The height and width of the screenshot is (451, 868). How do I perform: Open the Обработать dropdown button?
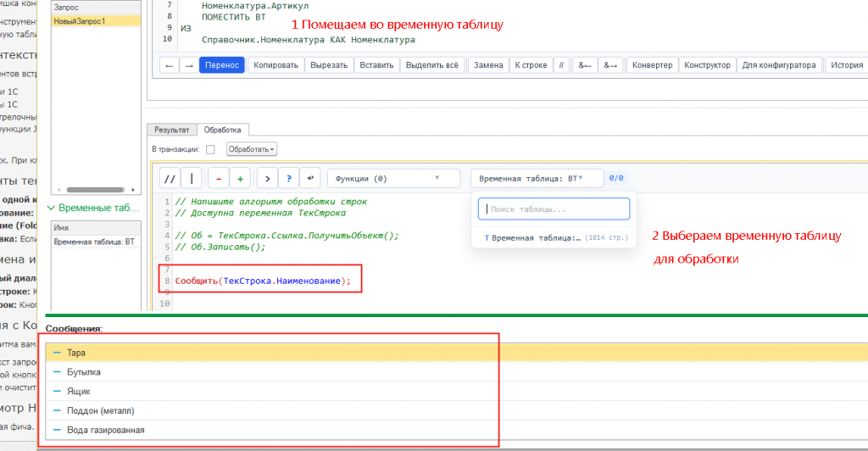pos(251,149)
